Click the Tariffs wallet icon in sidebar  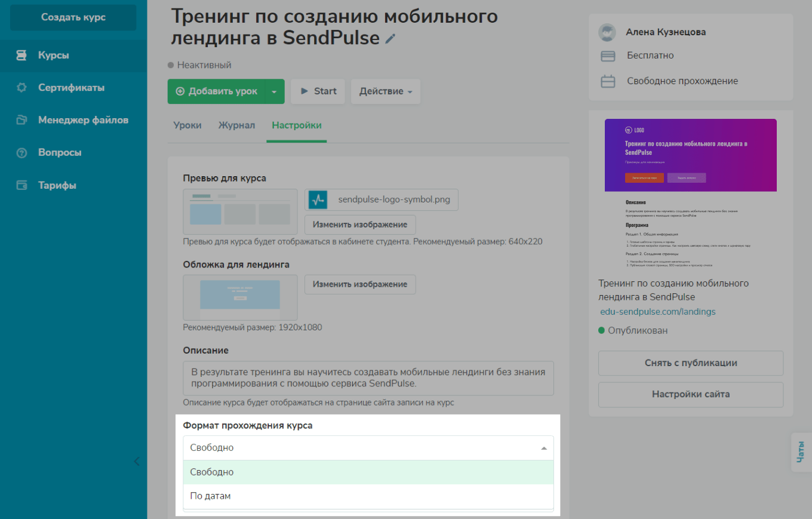point(21,185)
